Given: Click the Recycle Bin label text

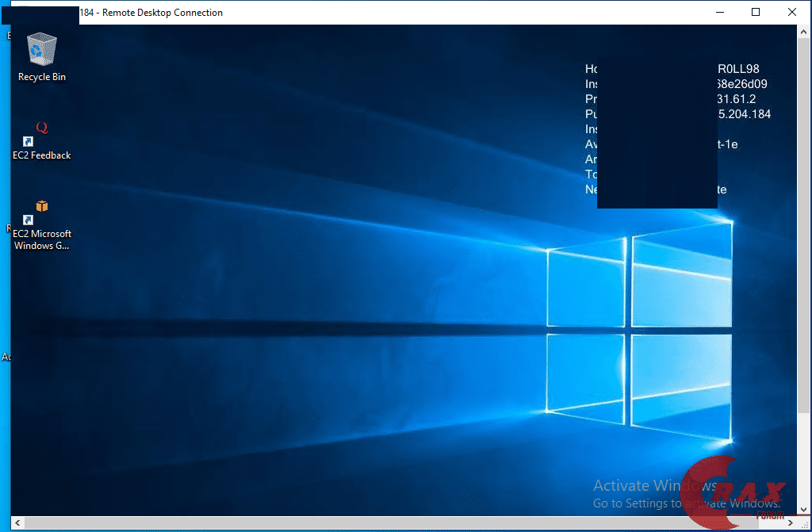Looking at the screenshot, I should [x=42, y=77].
